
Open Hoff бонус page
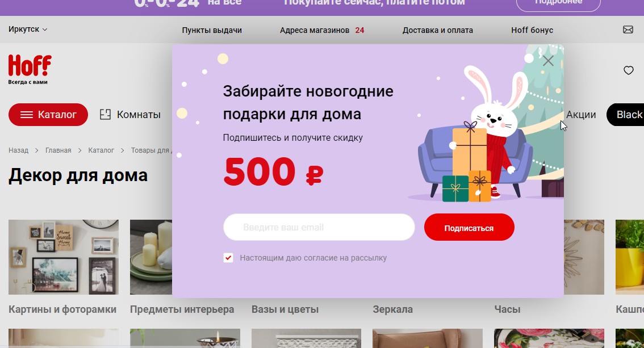(x=532, y=30)
